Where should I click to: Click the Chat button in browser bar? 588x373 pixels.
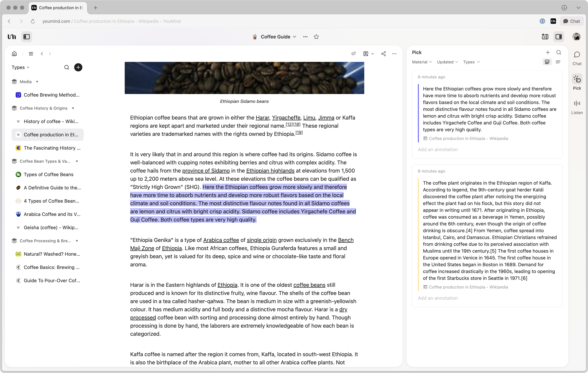click(571, 21)
